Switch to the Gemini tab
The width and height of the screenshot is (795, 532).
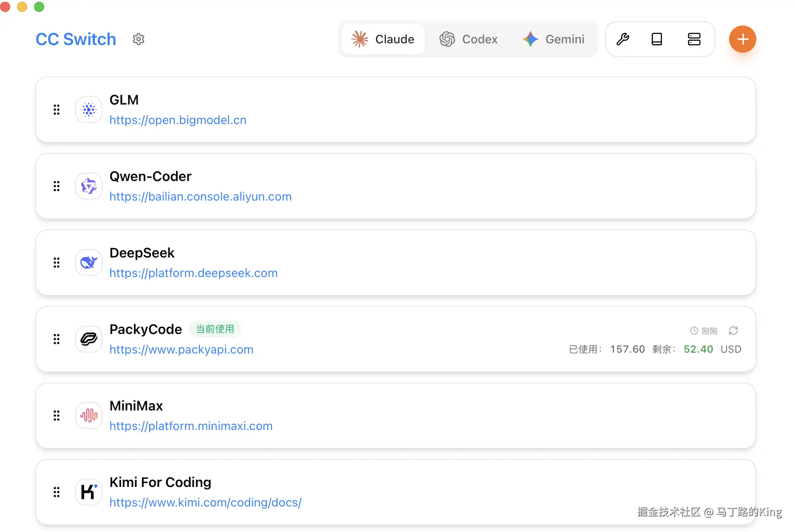click(x=554, y=39)
